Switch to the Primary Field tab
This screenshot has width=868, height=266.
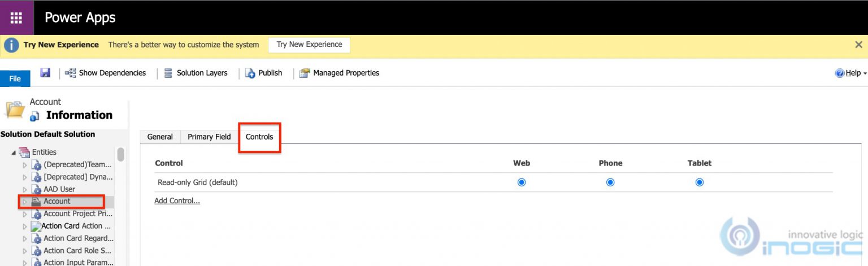click(209, 137)
